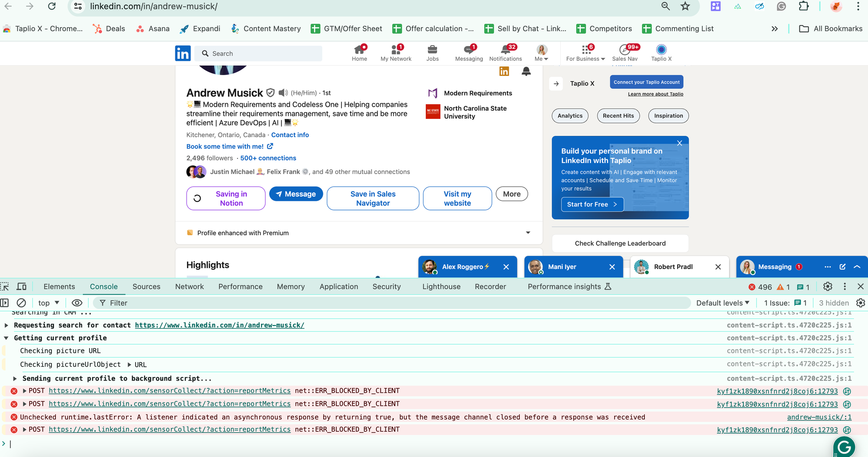Image resolution: width=868 pixels, height=457 pixels.
Task: Switch to the Elements tab
Action: [x=59, y=286]
